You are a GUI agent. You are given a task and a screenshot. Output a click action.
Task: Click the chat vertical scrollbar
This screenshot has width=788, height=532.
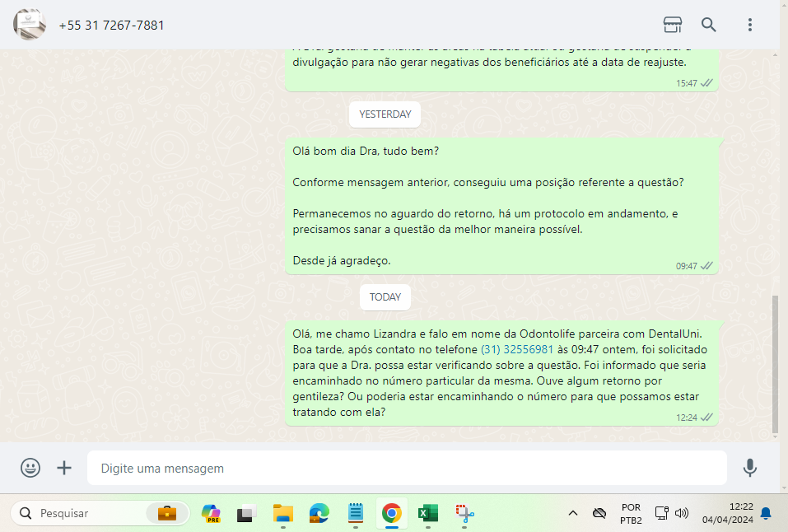tap(775, 362)
